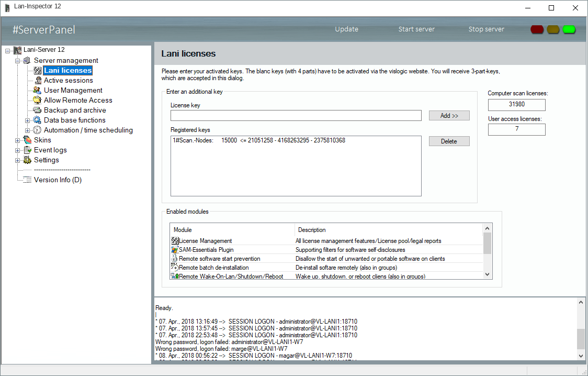Image resolution: width=588 pixels, height=376 pixels.
Task: Open Backup and archive entry
Action: (75, 110)
